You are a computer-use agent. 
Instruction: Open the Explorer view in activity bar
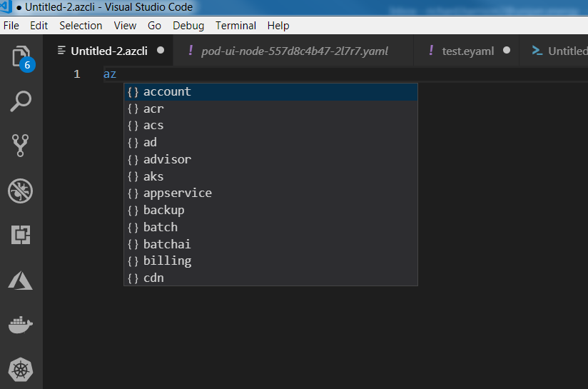(x=21, y=57)
